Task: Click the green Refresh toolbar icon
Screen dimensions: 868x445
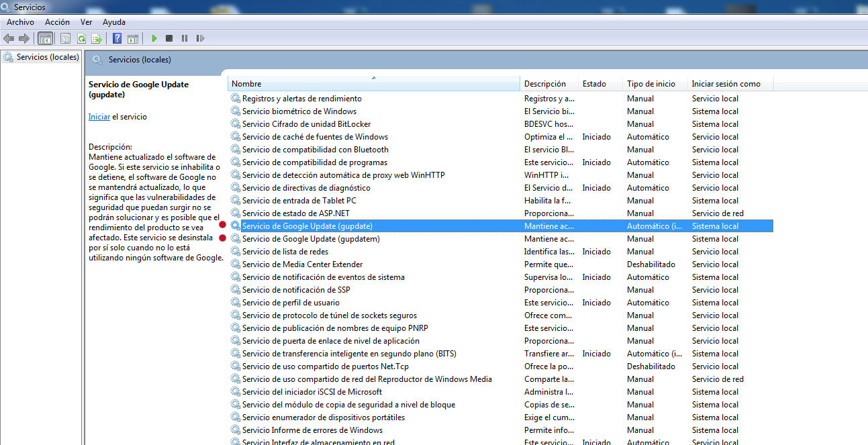Action: click(81, 39)
